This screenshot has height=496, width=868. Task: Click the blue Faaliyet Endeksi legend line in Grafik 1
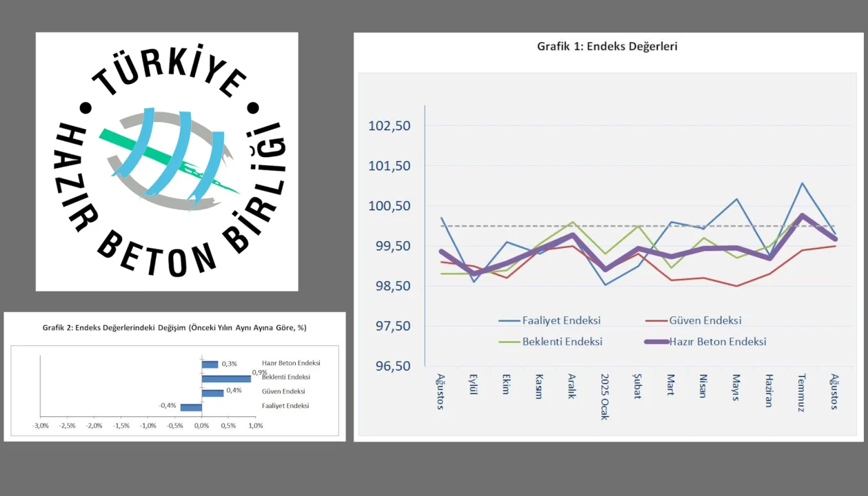click(509, 320)
